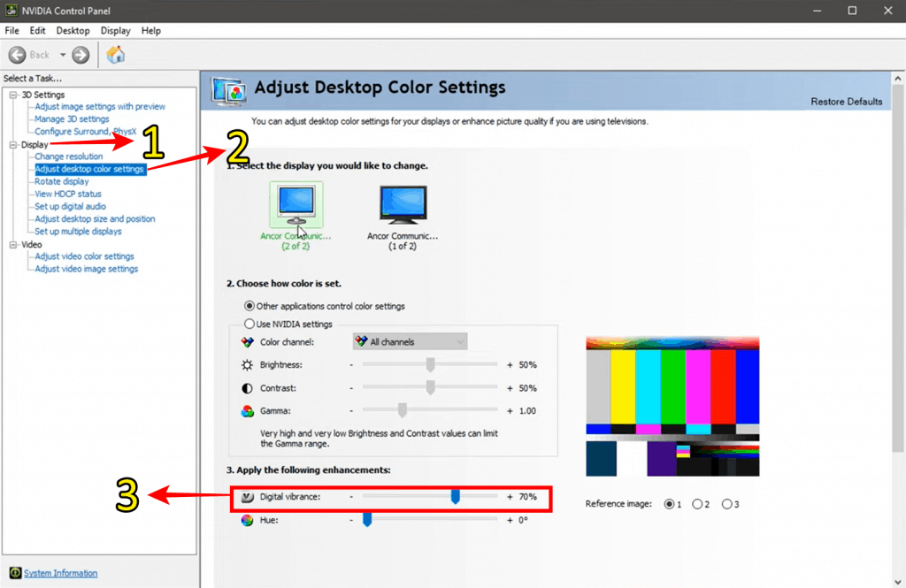Open the Help menu
Screen dimensions: 906x588
pyautogui.click(x=150, y=31)
